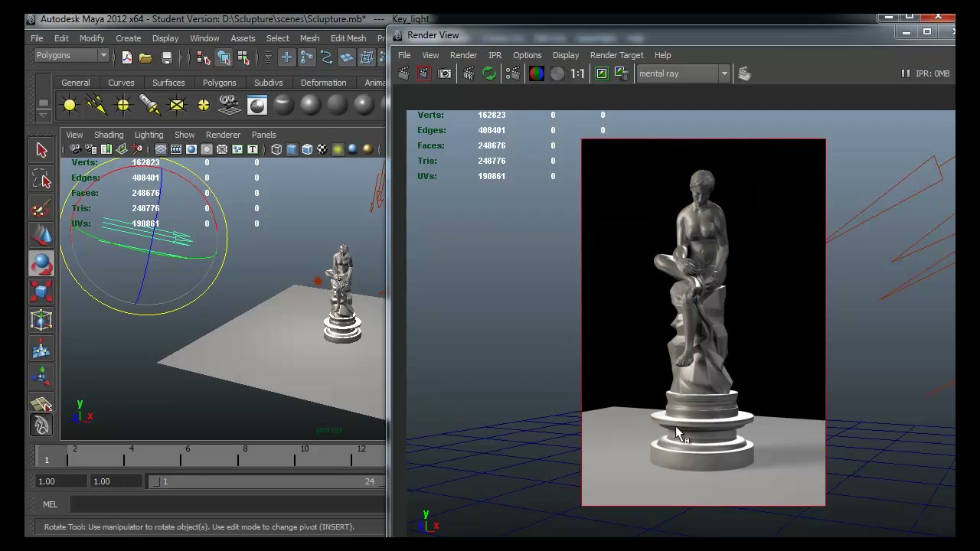
Task: Toggle viewport Resolution Gate
Action: click(x=191, y=149)
